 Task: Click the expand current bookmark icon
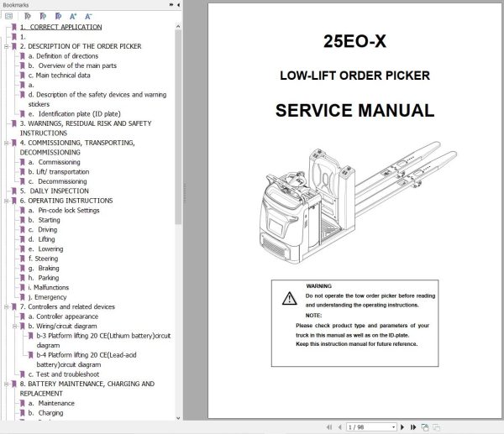(28, 16)
